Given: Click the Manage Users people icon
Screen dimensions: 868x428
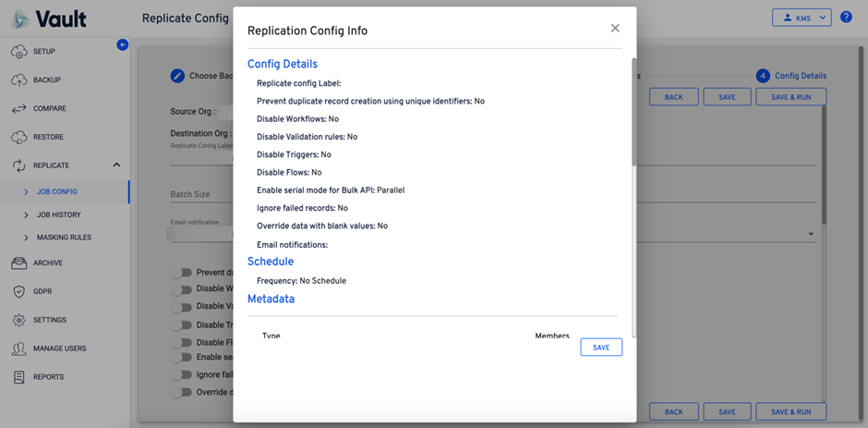Looking at the screenshot, I should pyautogui.click(x=18, y=349).
